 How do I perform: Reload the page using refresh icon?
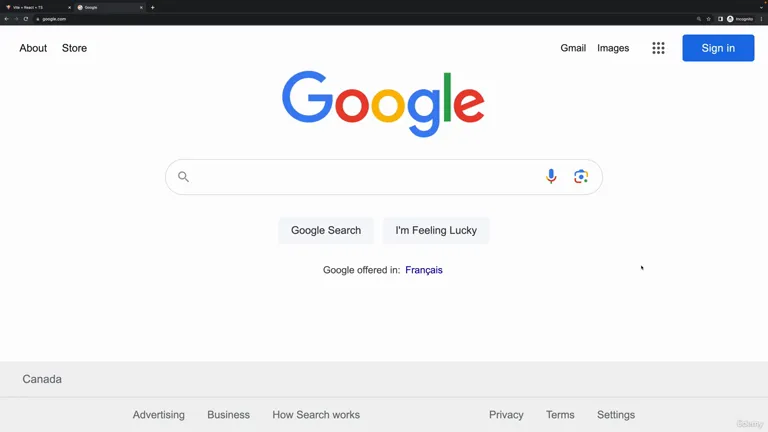coord(25,19)
